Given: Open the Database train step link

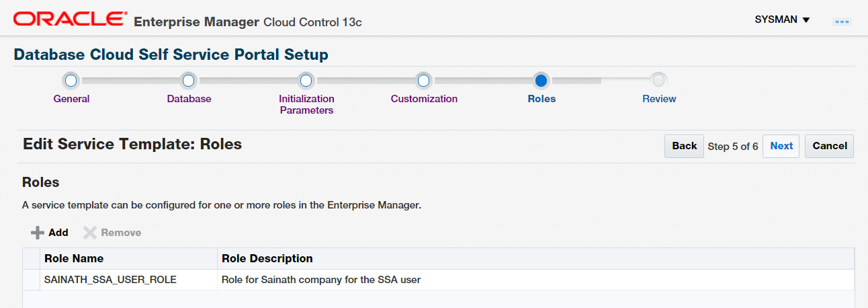Looking at the screenshot, I should [189, 99].
